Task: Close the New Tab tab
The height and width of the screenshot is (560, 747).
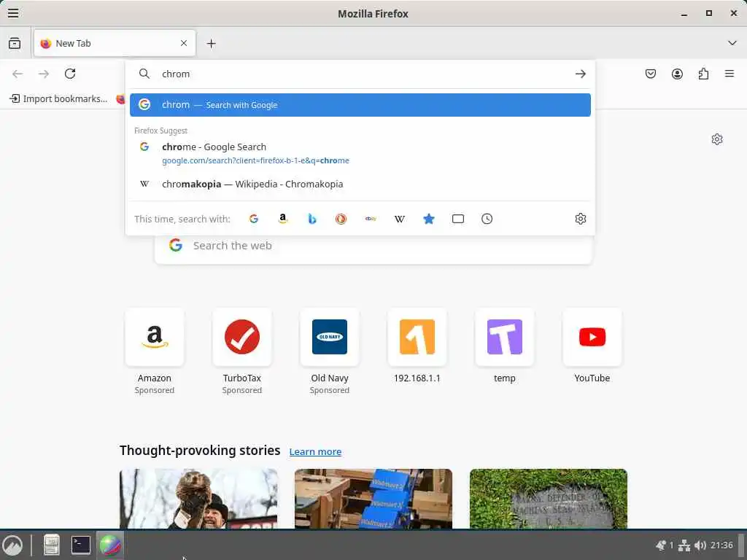Action: point(184,43)
